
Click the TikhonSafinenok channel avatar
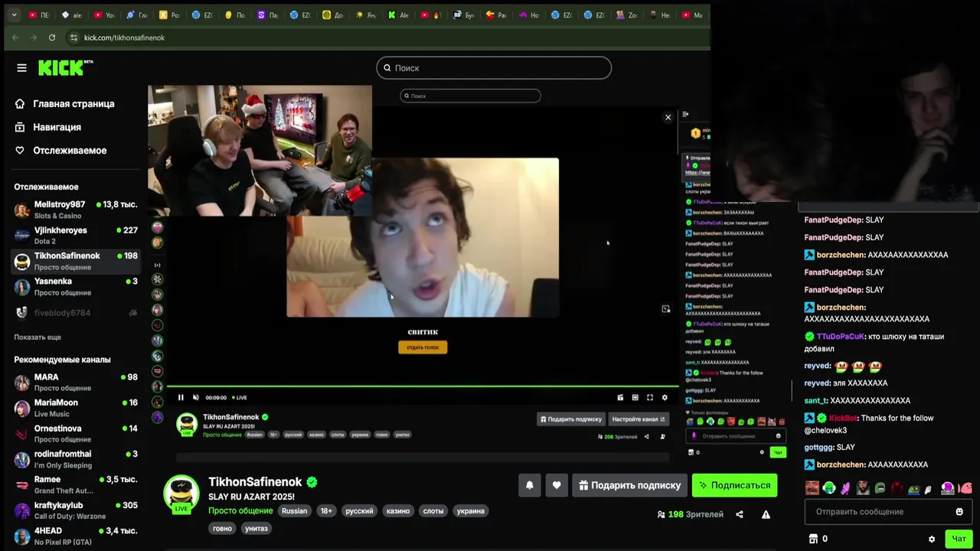tap(181, 494)
